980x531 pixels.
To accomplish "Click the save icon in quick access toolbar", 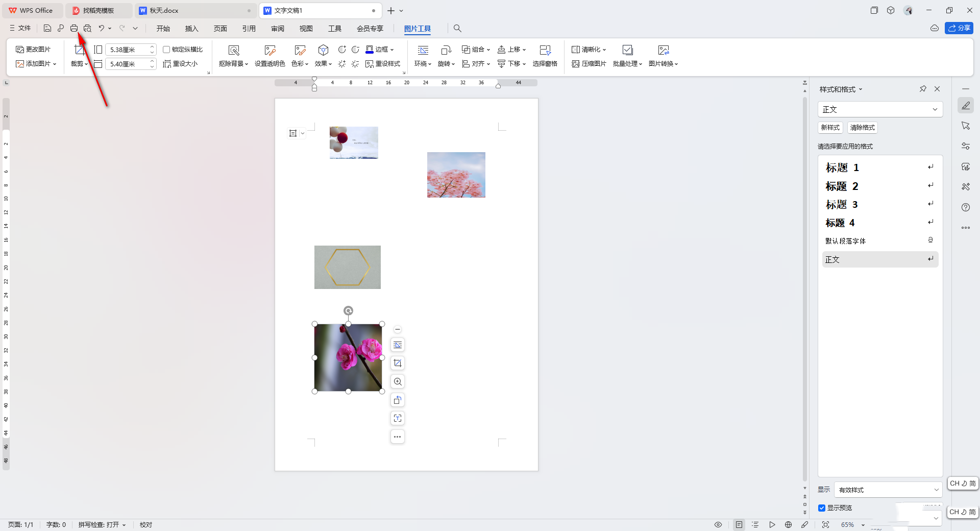I will point(47,29).
